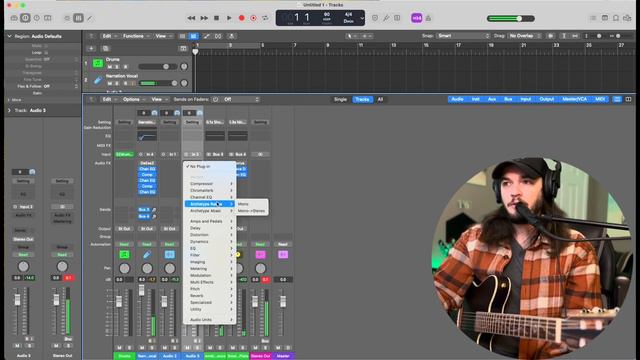
Task: Toggle the Aux channel strip filter button
Action: coord(492,99)
